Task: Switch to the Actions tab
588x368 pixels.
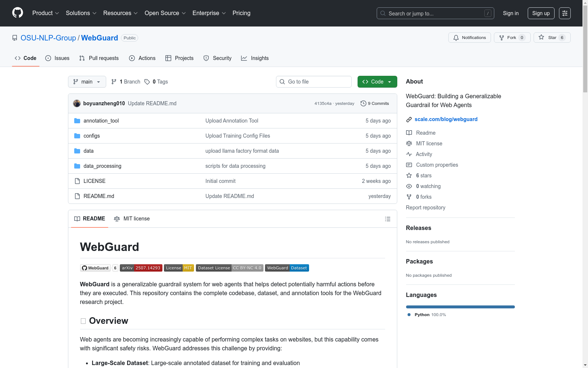Action: pos(142,58)
